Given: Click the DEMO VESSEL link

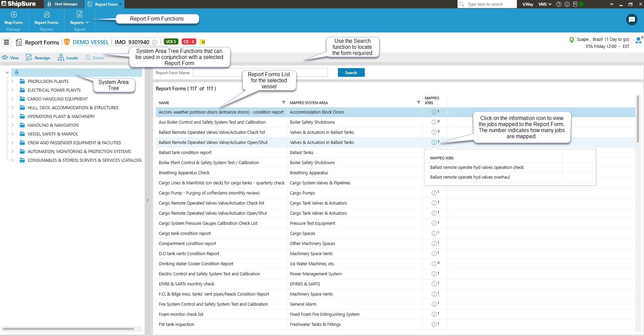Looking at the screenshot, I should tap(91, 42).
